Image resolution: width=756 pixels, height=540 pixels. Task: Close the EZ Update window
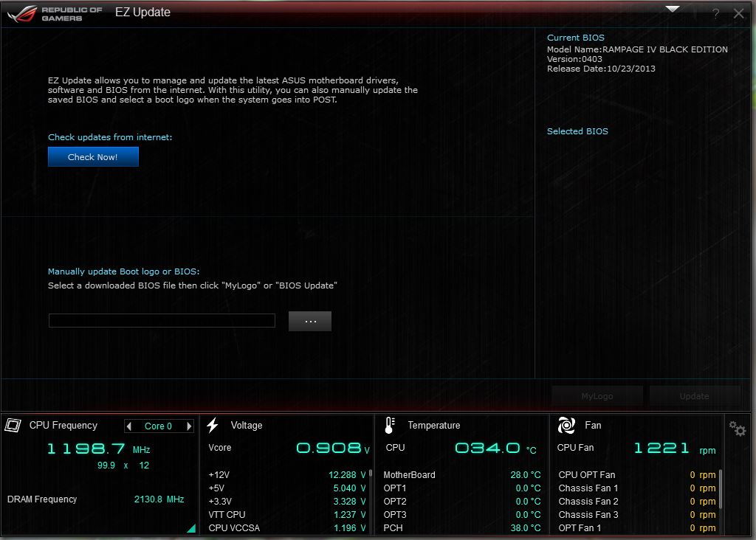(738, 13)
